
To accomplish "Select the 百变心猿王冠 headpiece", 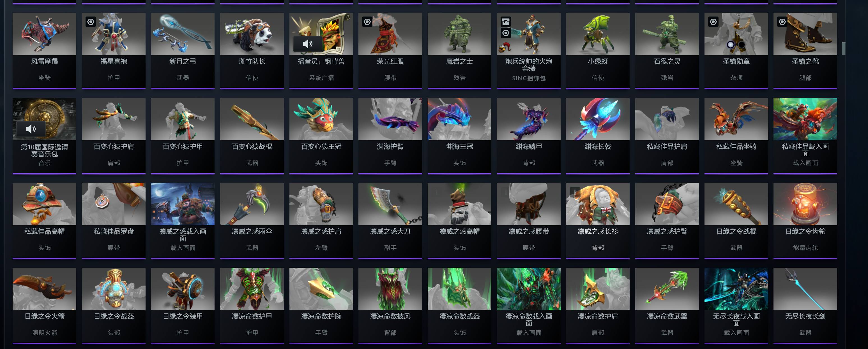I will pos(321,136).
